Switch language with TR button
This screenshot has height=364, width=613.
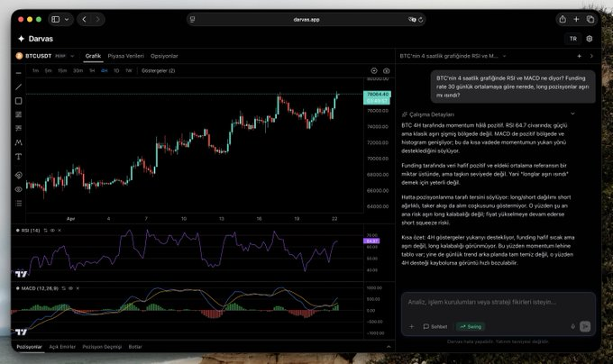coord(573,39)
